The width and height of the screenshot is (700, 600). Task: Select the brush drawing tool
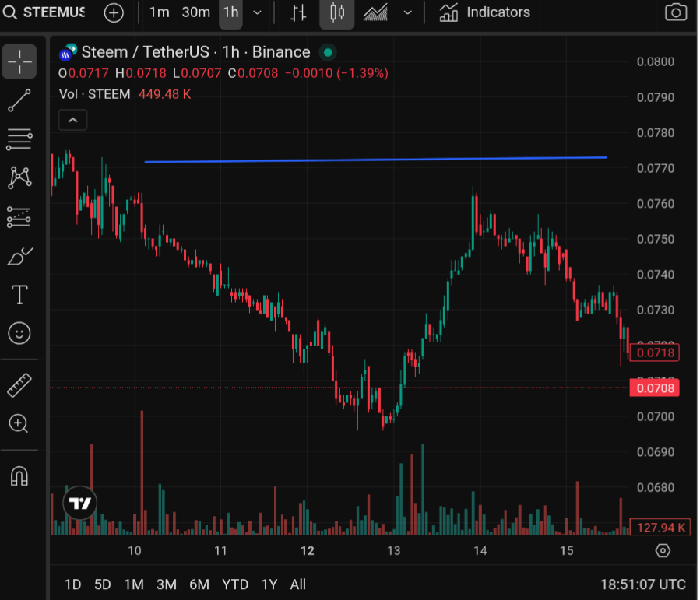click(x=19, y=256)
